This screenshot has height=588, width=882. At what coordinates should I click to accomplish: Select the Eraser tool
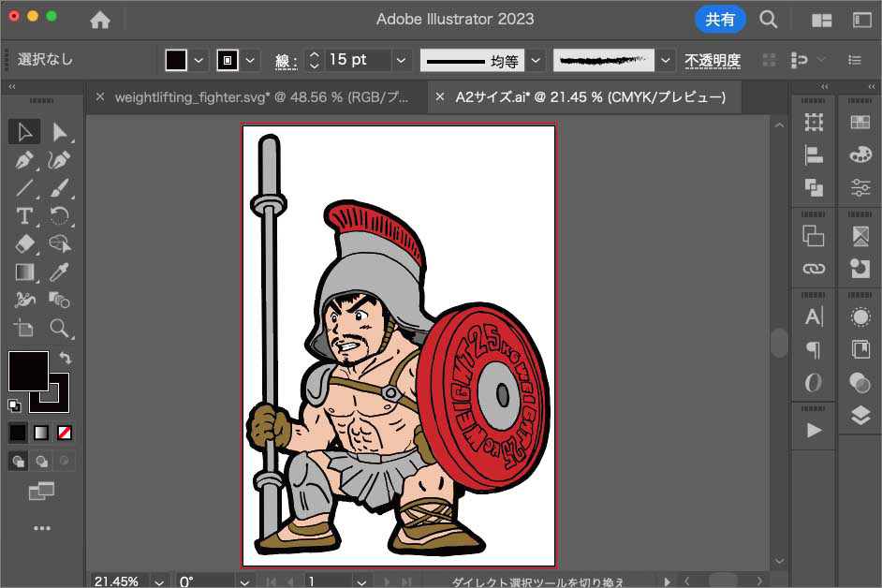25,244
